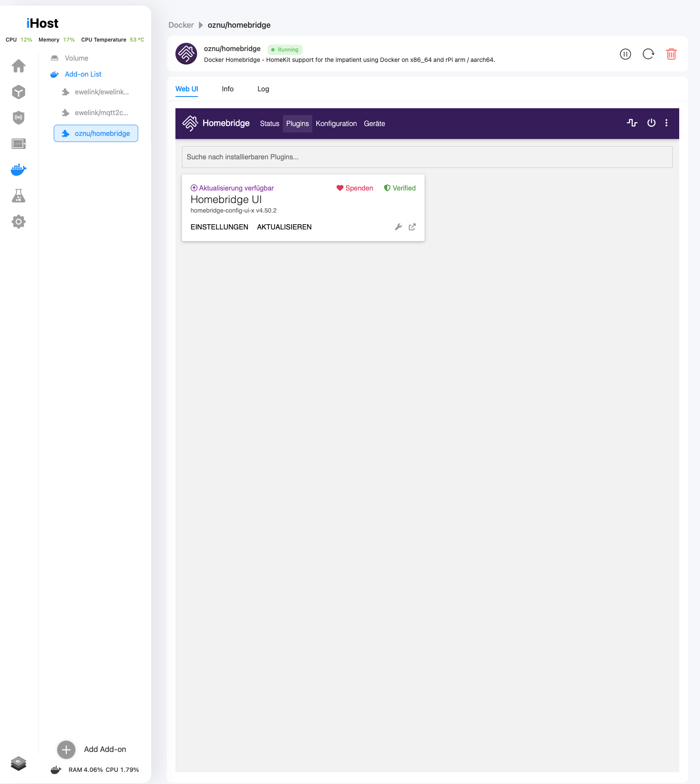The height and width of the screenshot is (784, 700).
Task: Click the RAM 4.06% Docker stat
Action: tap(86, 770)
